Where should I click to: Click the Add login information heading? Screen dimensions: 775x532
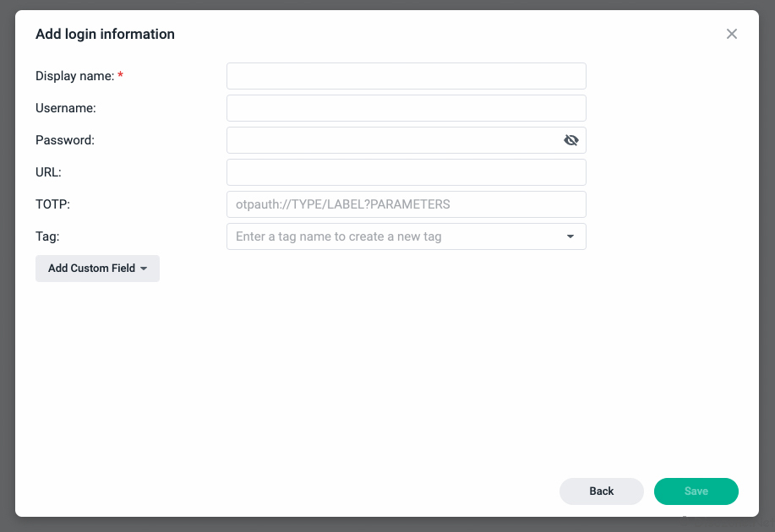tap(105, 34)
